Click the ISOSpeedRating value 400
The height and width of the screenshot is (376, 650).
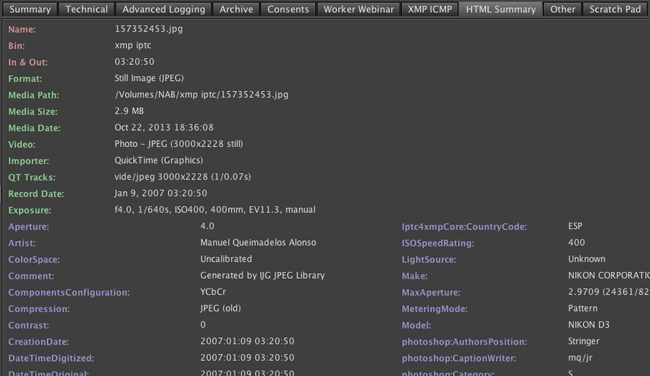click(576, 243)
